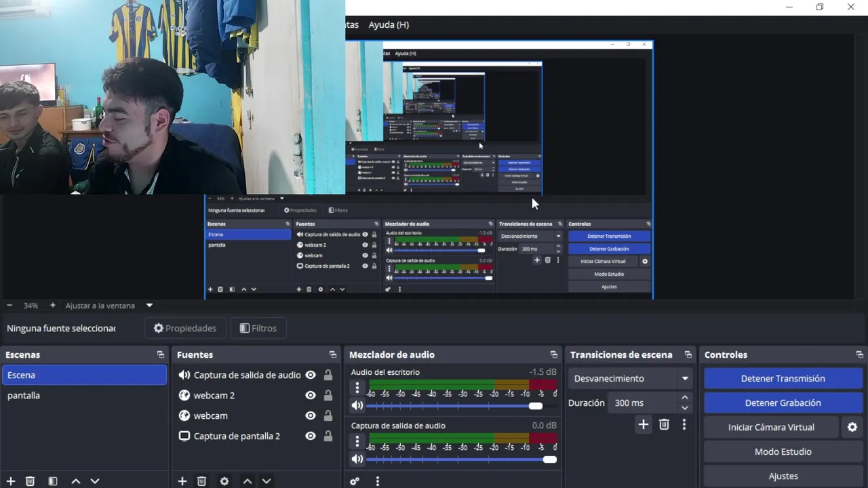Viewport: 868px width, 488px height.
Task: Add a scene transition with plus
Action: 644,424
